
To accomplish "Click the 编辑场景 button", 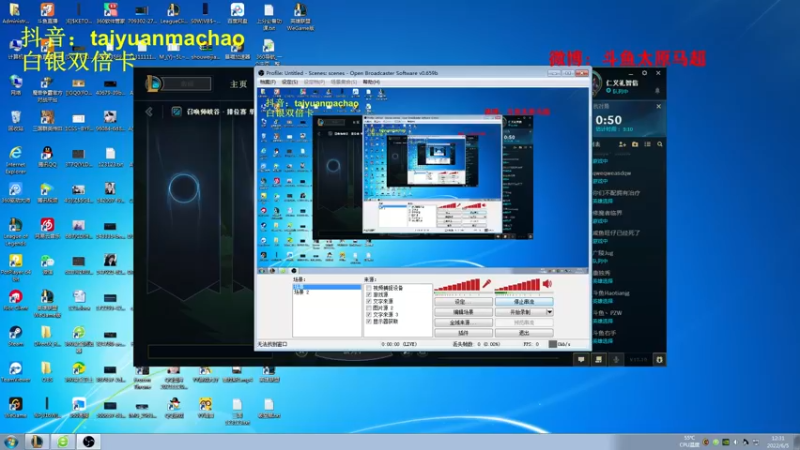I will coord(463,312).
